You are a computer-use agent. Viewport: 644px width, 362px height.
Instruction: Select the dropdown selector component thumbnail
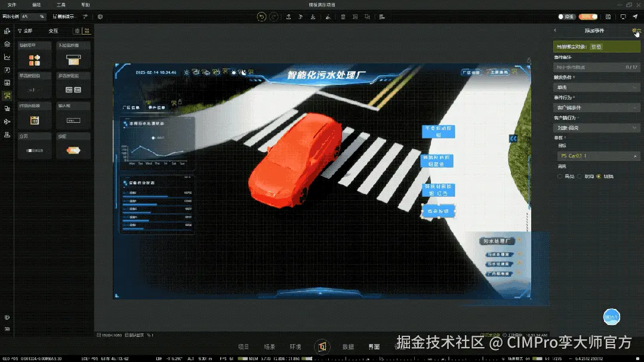[73, 60]
